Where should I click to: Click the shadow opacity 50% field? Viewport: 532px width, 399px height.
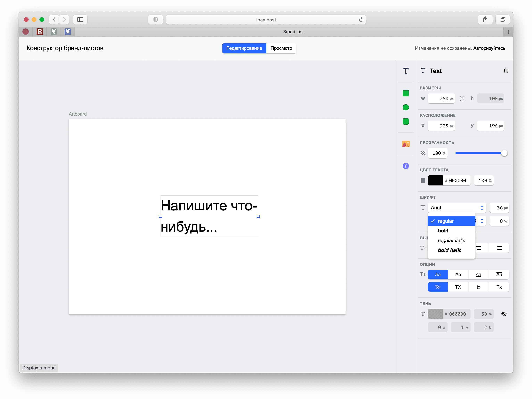[x=483, y=314]
